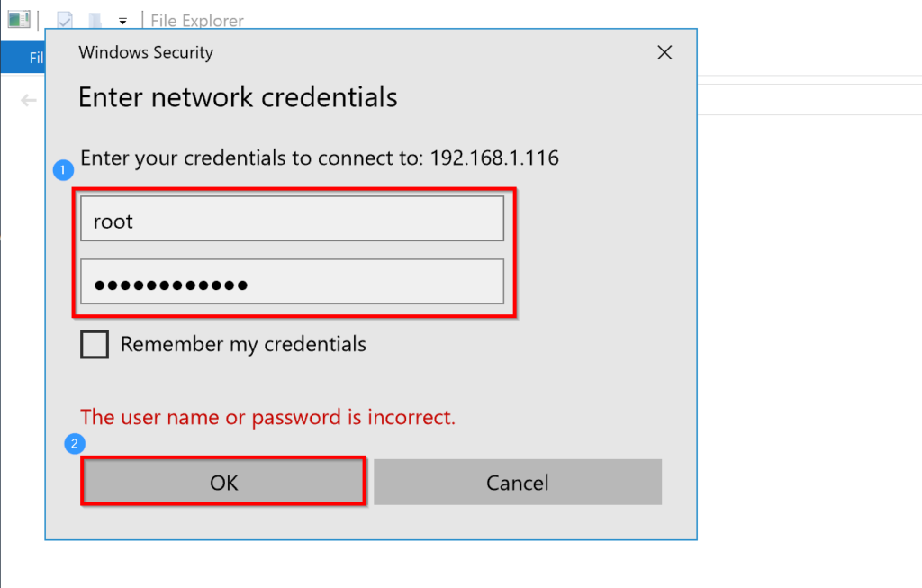Cancel the network credentials prompt
This screenshot has height=588, width=922.
coord(517,482)
